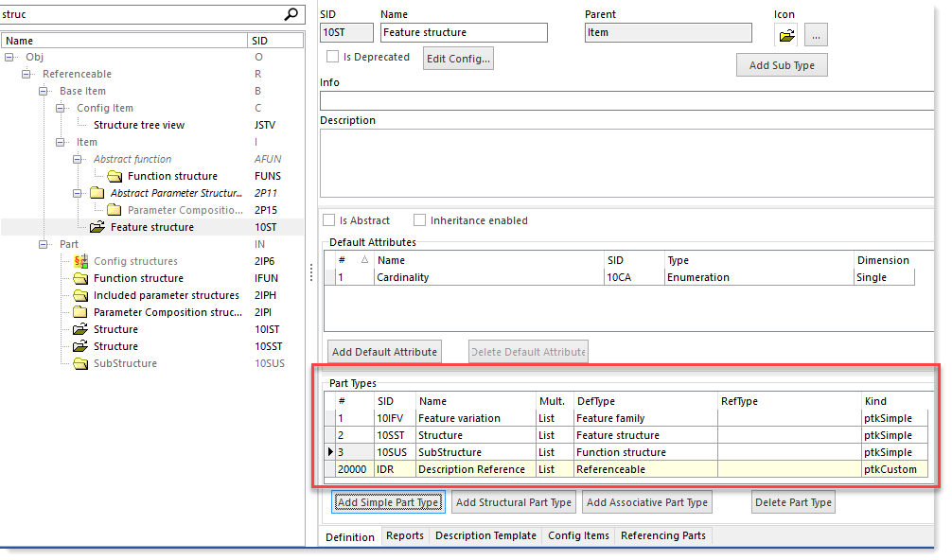952x560 pixels.
Task: Select the Included parameter structures folder icon
Action: (80, 295)
